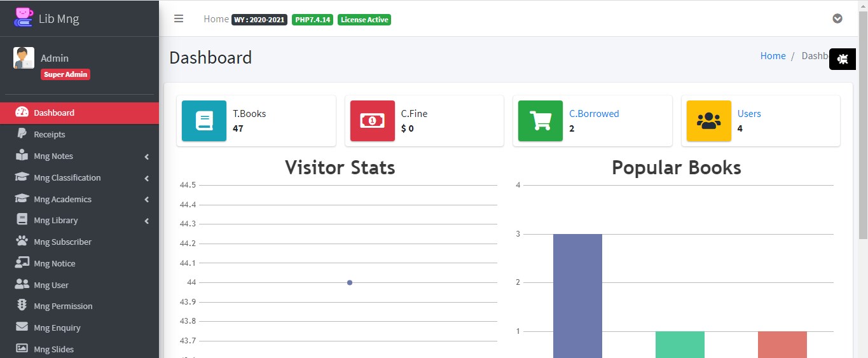
Task: Click the Mng Notice teacher icon
Action: point(22,263)
